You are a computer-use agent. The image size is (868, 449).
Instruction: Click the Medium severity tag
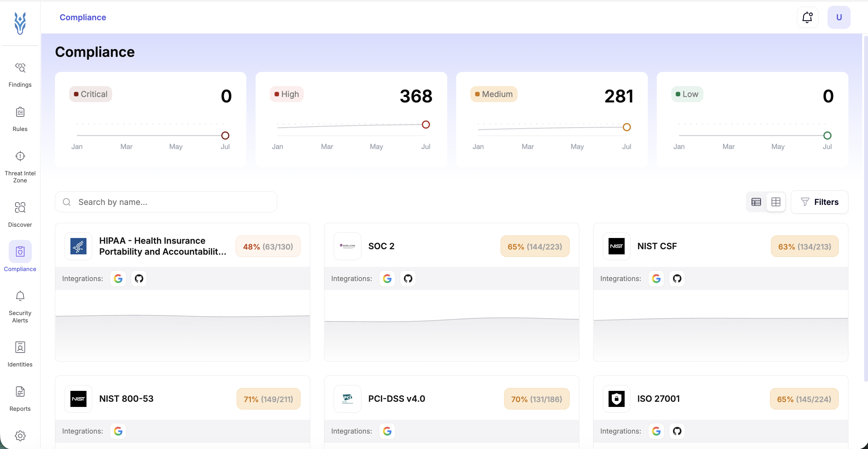point(494,94)
